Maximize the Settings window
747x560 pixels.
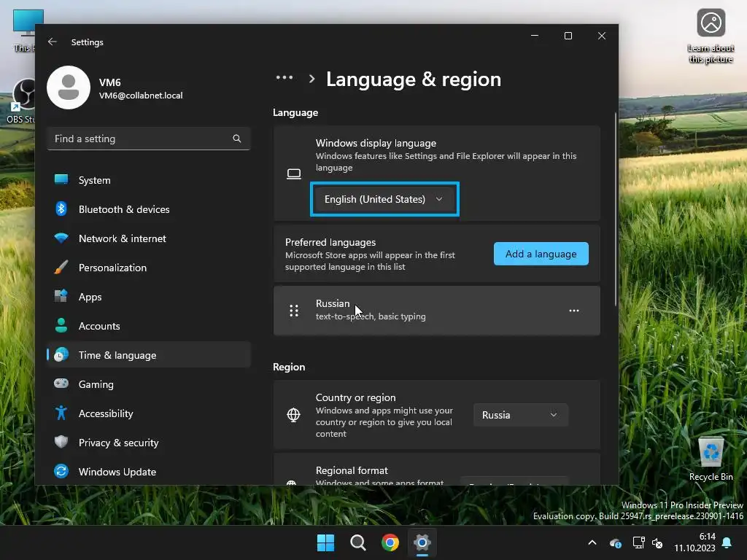click(568, 36)
